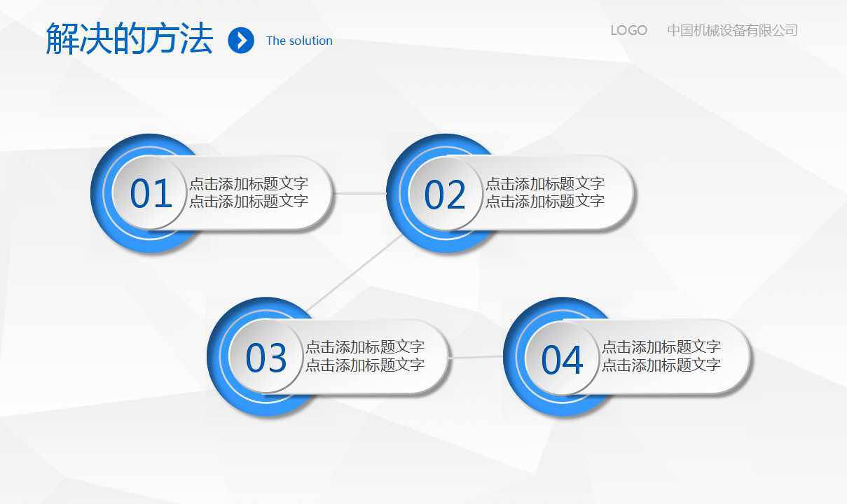
Task: Click the LOGO placeholder text
Action: click(x=628, y=30)
